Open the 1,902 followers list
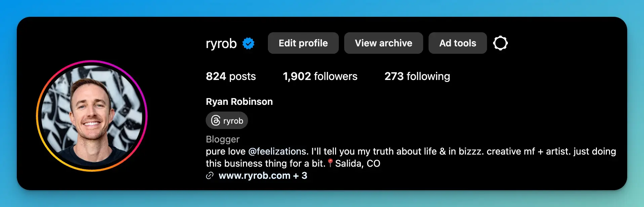This screenshot has height=207, width=644. pos(320,76)
